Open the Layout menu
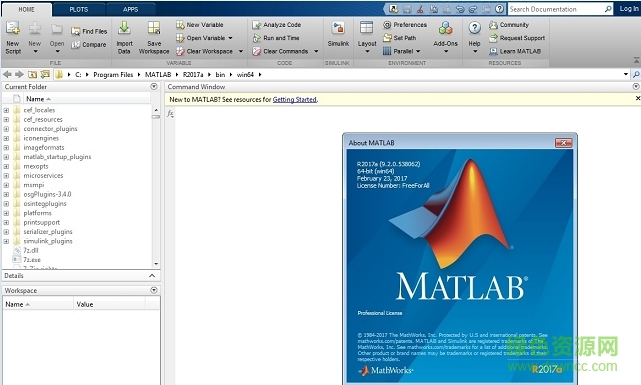 367,38
